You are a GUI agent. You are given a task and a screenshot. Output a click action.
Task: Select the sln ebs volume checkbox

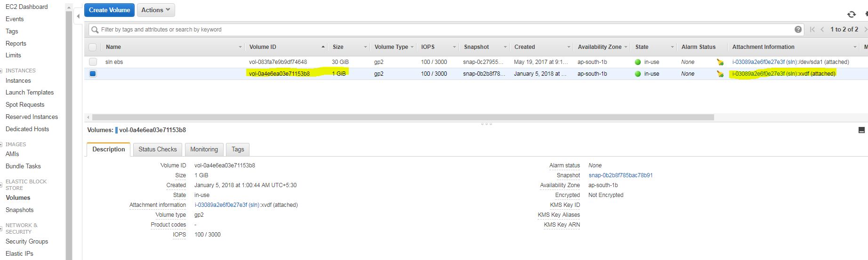93,62
